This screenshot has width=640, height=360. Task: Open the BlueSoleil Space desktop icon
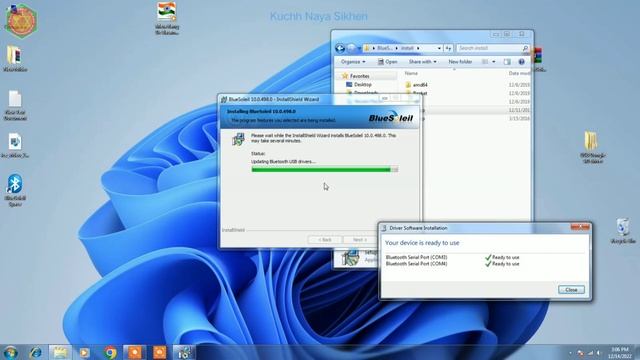[15, 190]
